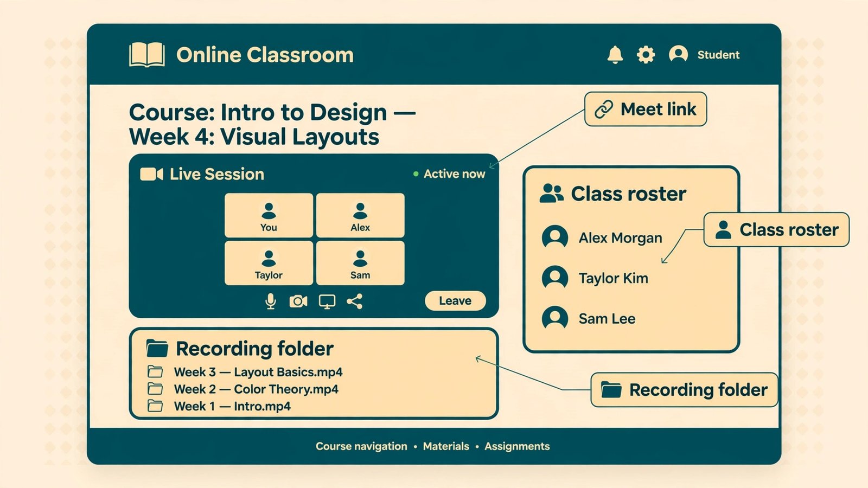This screenshot has height=488, width=868.
Task: Click the Recording folder panel heading
Action: pos(254,349)
